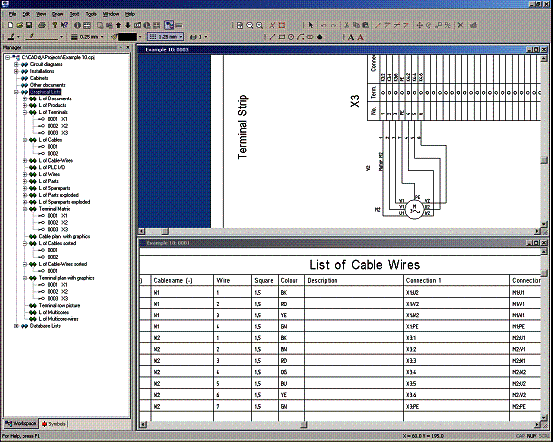Select the rectangle drawing tool

point(281,37)
